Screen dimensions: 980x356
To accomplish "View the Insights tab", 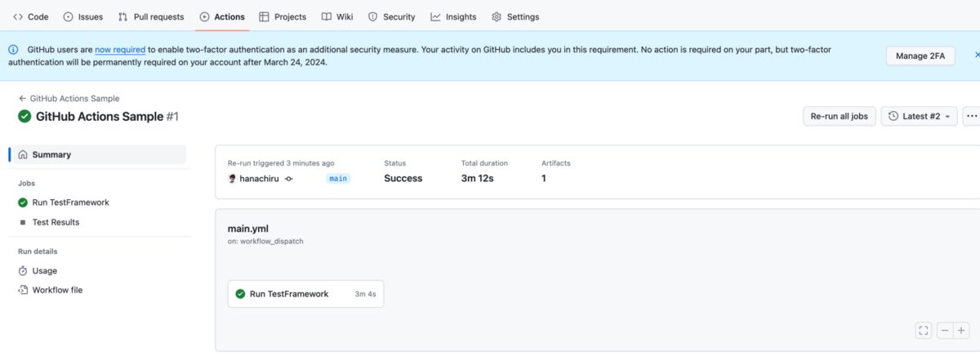I will pos(453,16).
